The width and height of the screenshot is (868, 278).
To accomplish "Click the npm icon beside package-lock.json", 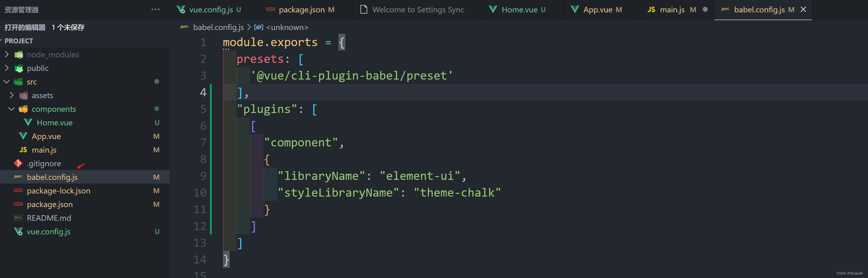I will tap(18, 190).
